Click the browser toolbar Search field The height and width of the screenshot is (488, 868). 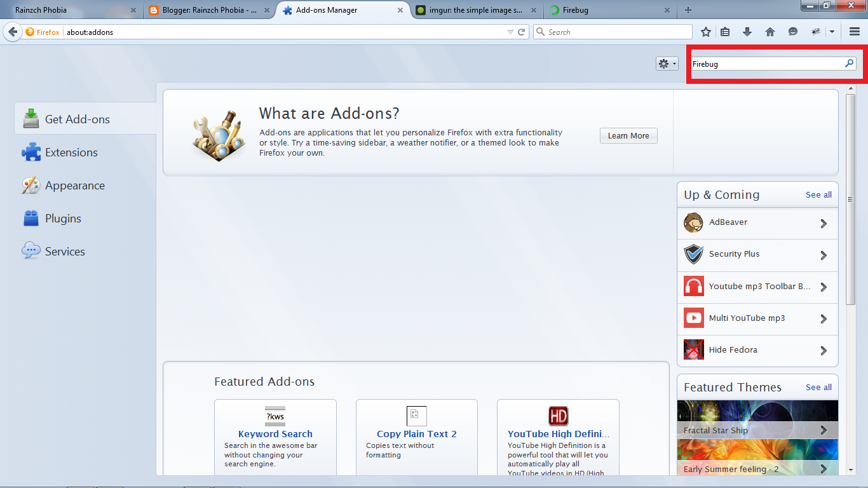pos(613,32)
